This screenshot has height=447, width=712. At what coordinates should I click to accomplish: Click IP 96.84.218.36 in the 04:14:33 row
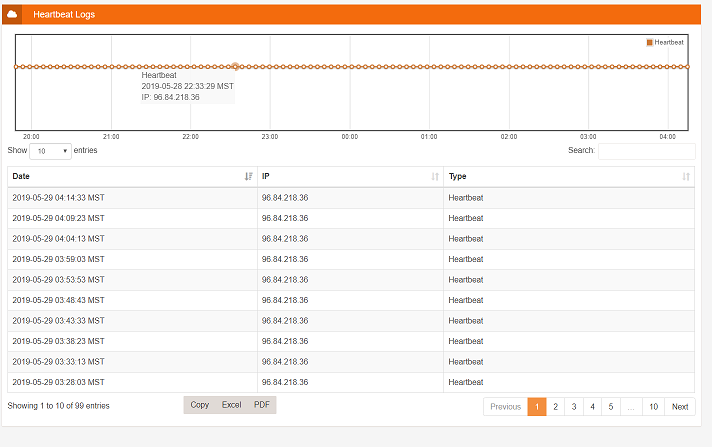tap(285, 198)
